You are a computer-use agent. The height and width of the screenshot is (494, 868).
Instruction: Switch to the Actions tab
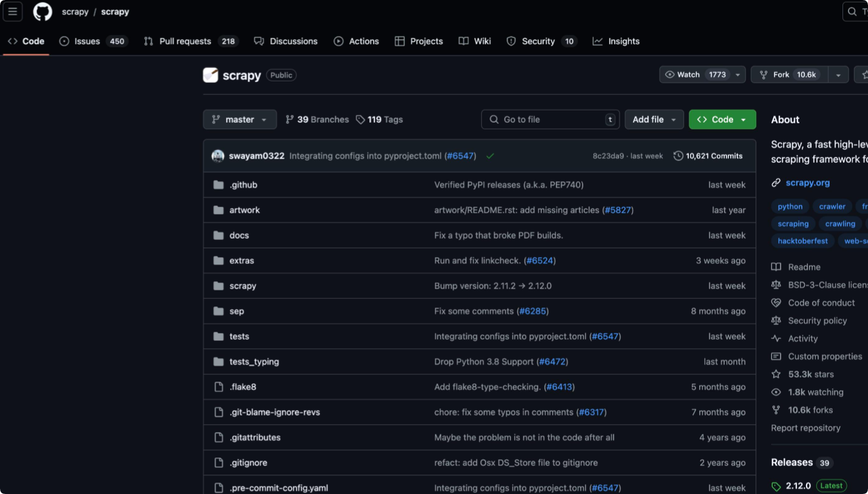[357, 41]
